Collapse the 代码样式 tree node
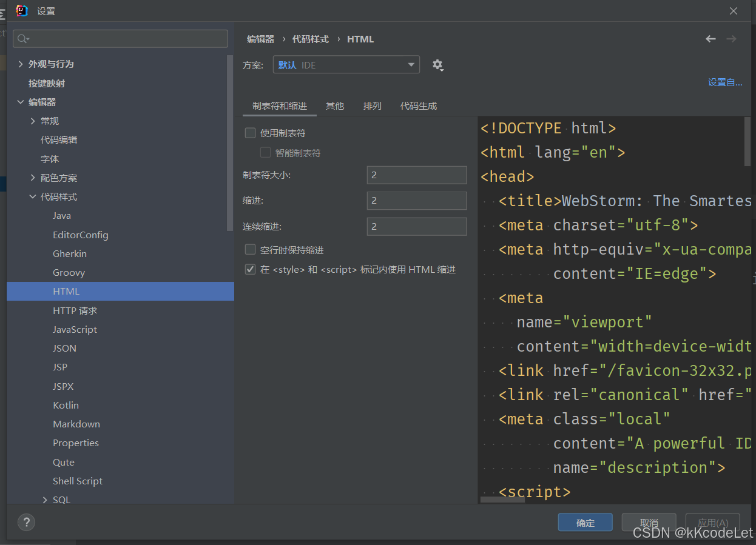756x545 pixels. 33,197
